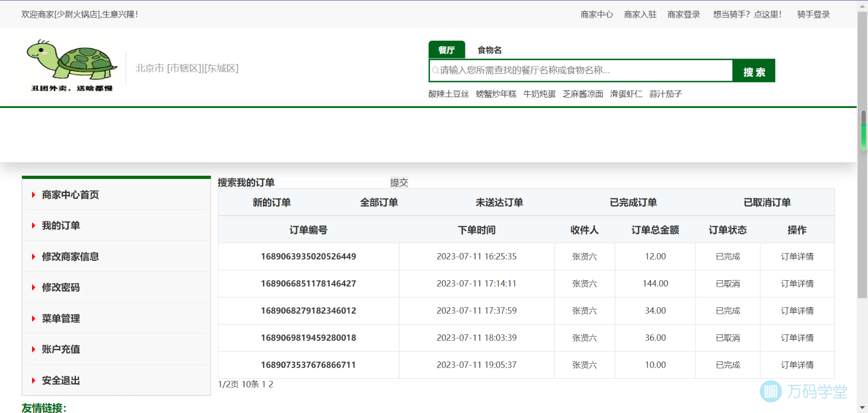Click order number 1689063935020526449
Screen dimensions: 868x413
[x=309, y=256]
